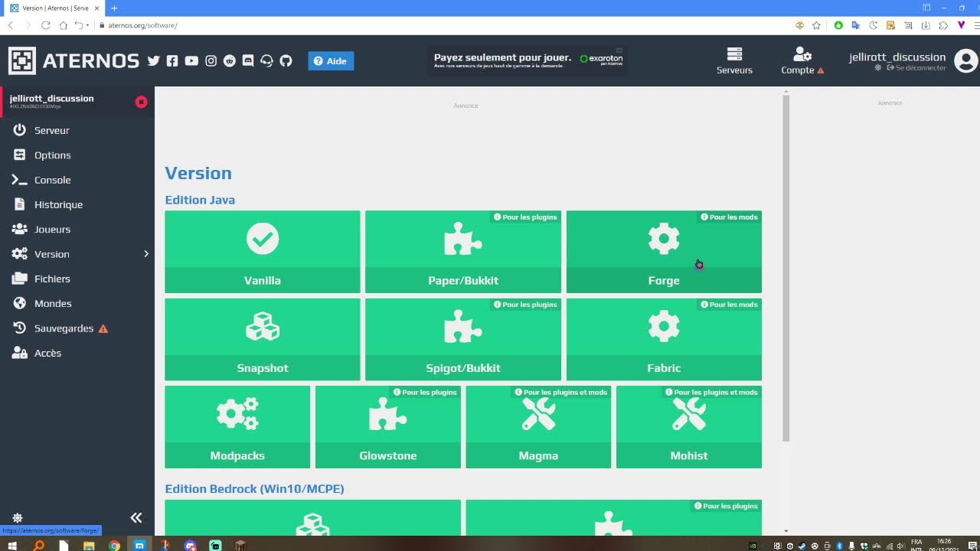Open Aternos YouTube channel icon
Viewport: 980px width, 551px height.
[191, 61]
